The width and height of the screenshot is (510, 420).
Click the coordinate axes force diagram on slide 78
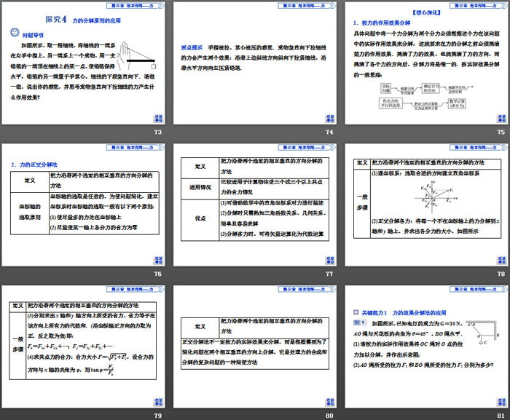[435, 197]
